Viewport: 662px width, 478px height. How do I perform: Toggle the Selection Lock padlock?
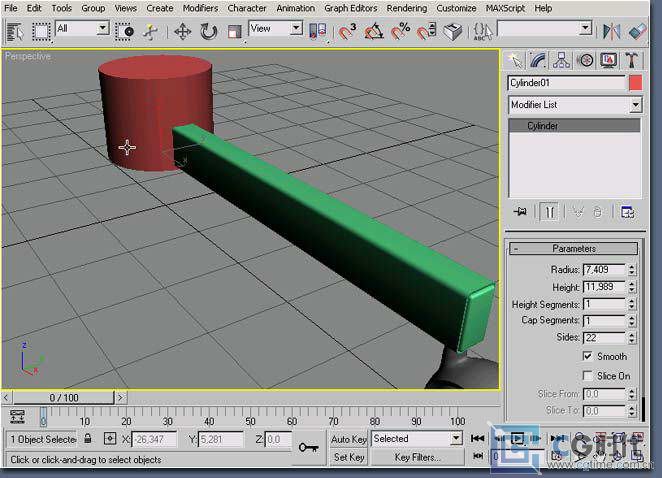[87, 438]
